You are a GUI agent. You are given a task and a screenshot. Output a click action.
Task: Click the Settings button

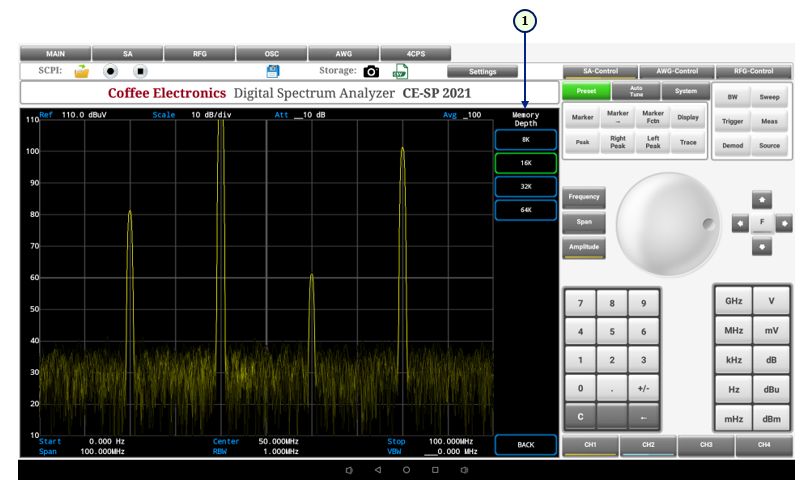pyautogui.click(x=482, y=72)
